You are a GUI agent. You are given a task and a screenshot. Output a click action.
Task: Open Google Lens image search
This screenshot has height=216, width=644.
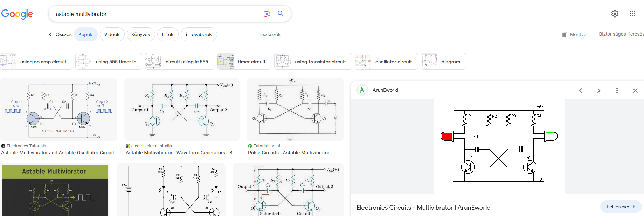266,14
